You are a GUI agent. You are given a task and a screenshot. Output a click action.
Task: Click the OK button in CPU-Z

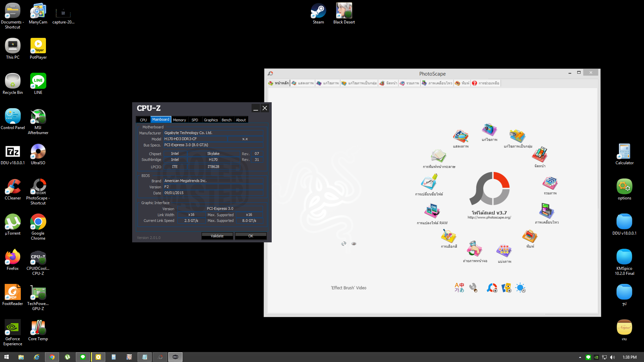click(251, 236)
